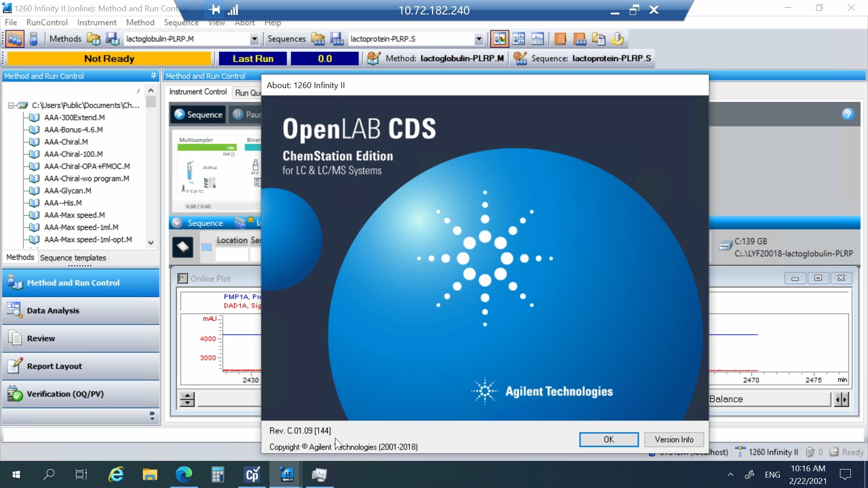Click the load sequence folder icon
Screen dimensions: 868x488
point(318,39)
